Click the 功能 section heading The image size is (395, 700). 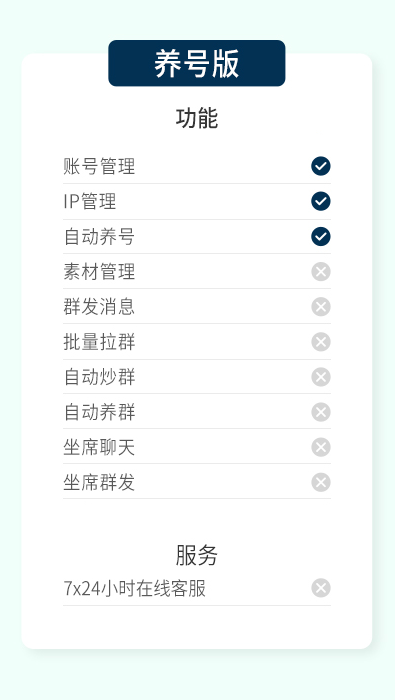click(197, 118)
